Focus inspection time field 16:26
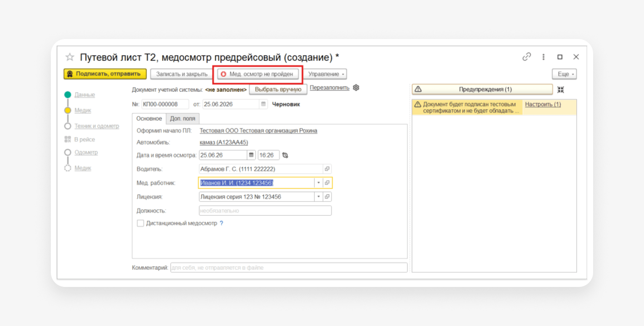This screenshot has height=326, width=644. tap(268, 155)
